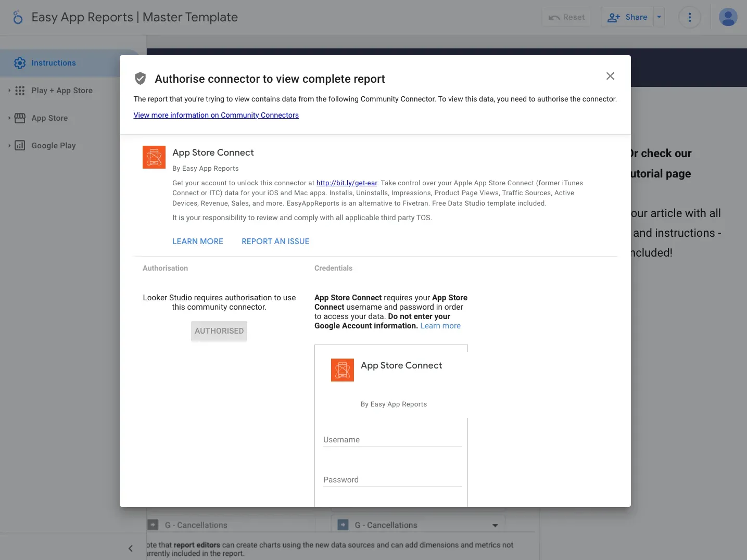747x560 pixels.
Task: Expand the Play + App Store section
Action: tap(9, 91)
